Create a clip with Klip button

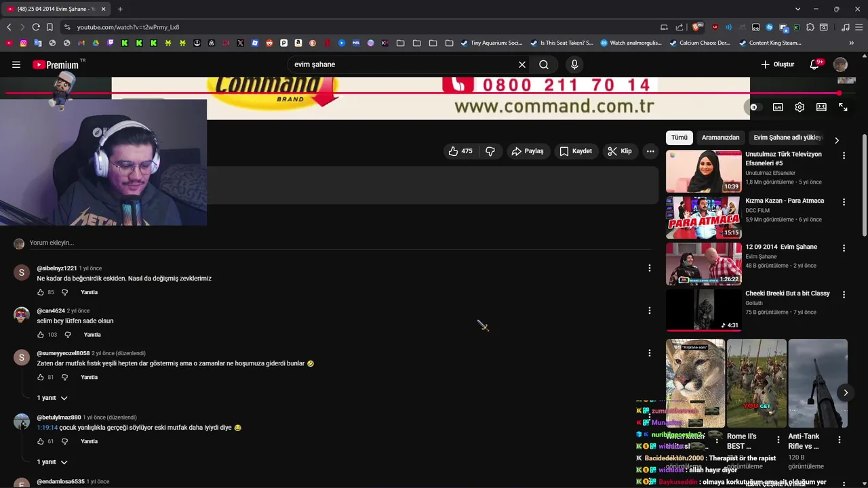[x=620, y=151]
